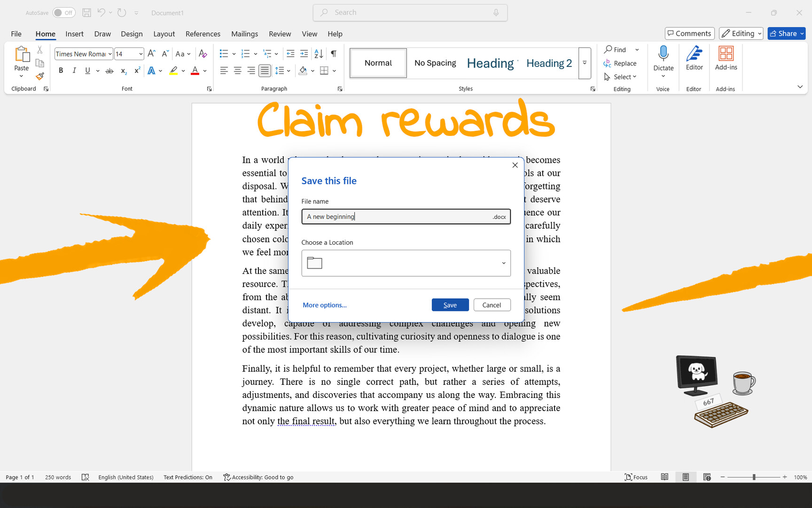
Task: Apply the red font color
Action: point(195,71)
